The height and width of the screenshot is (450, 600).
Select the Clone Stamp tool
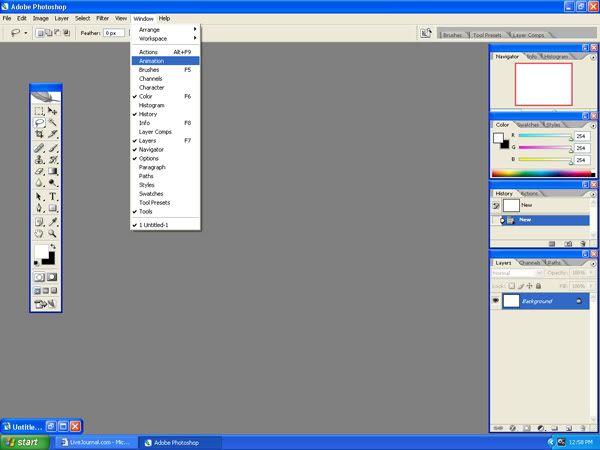39,160
